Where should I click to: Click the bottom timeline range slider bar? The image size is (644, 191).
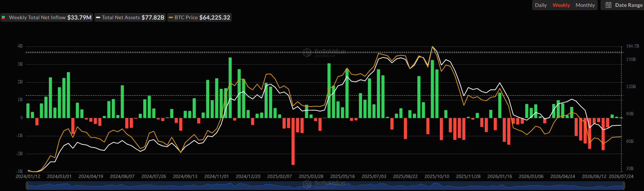[325, 186]
